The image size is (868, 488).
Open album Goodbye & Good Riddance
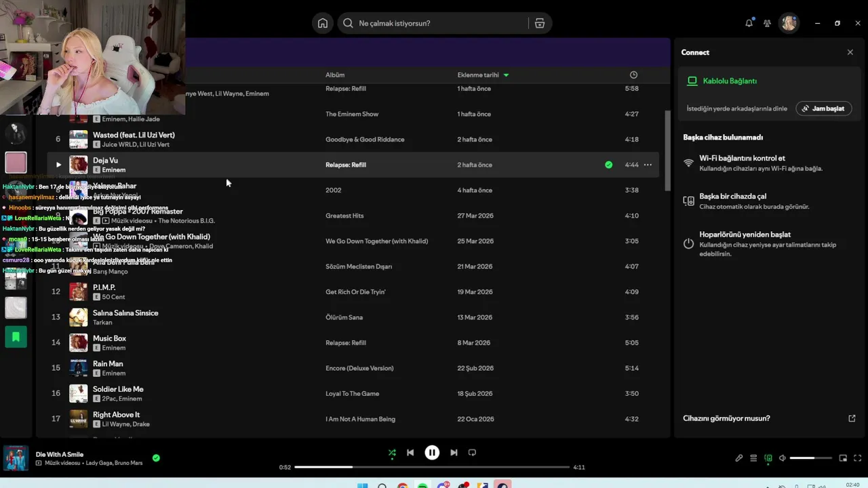[x=365, y=140]
